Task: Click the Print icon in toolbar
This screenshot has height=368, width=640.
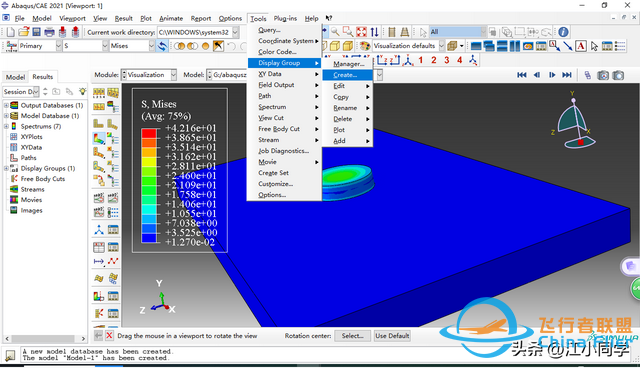Action: click(x=49, y=32)
